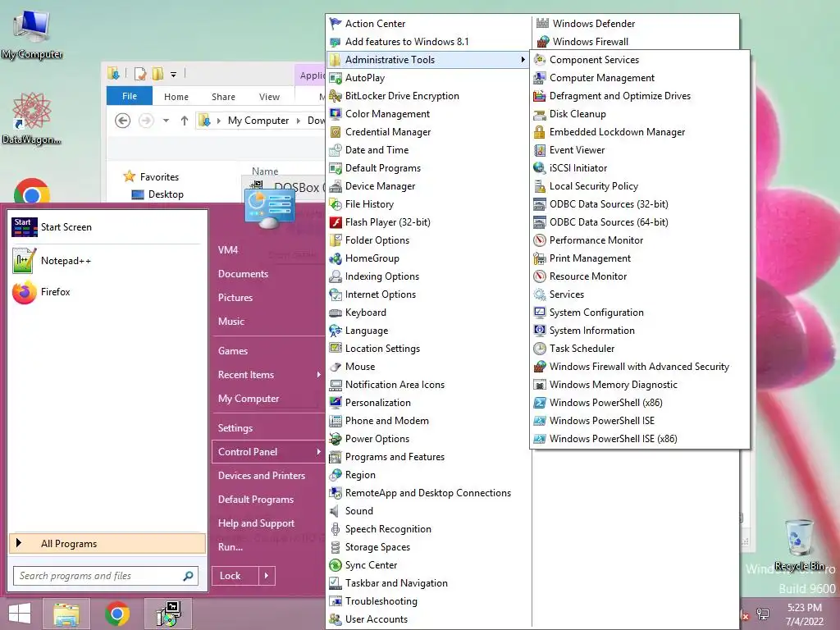Expand the Control Panel submenu arrow
Image resolution: width=840 pixels, height=630 pixels.
click(x=319, y=452)
